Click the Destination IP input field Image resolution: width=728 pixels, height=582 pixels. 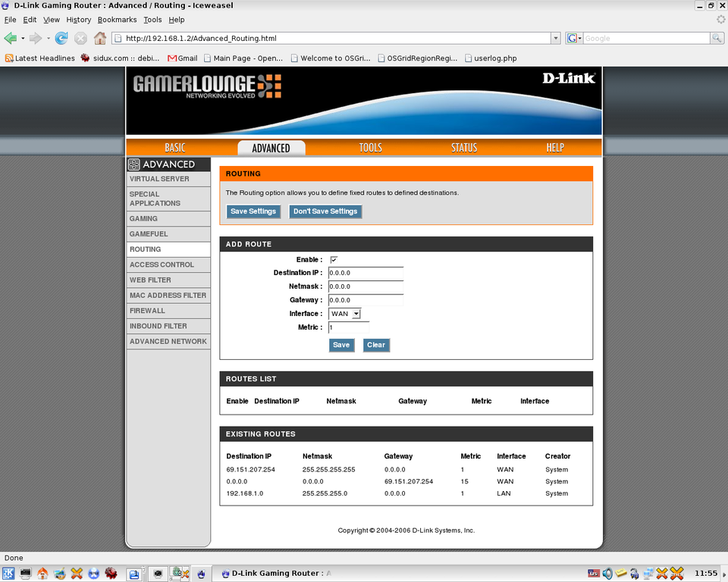[366, 273]
